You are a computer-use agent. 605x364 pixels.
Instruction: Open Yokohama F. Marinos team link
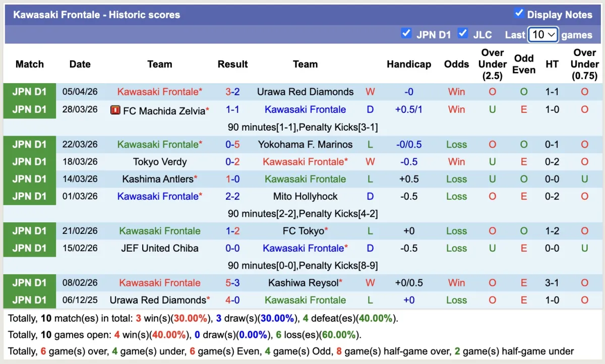coord(305,144)
